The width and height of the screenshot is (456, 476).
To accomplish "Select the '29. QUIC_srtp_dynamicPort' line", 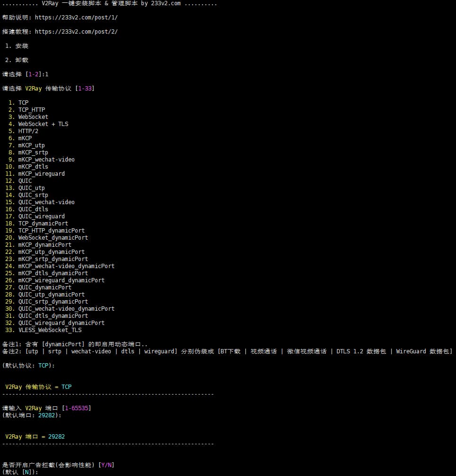I will [x=47, y=302].
